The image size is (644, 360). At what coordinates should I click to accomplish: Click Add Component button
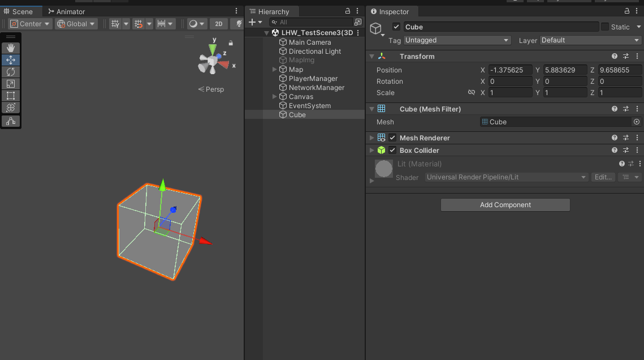click(x=505, y=205)
